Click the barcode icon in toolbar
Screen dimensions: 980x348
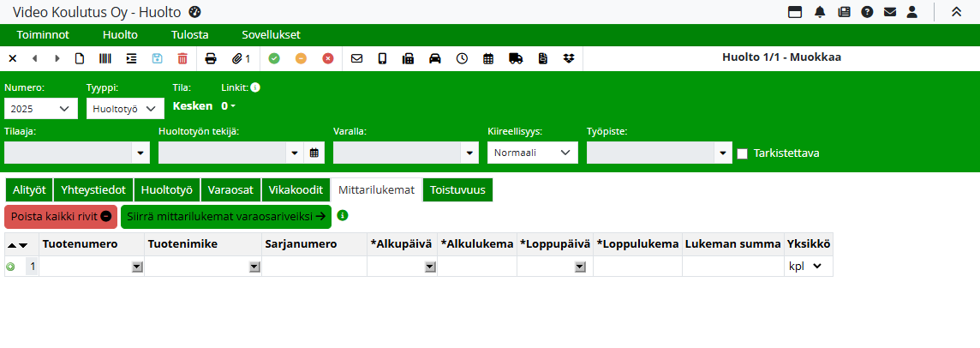pos(105,58)
